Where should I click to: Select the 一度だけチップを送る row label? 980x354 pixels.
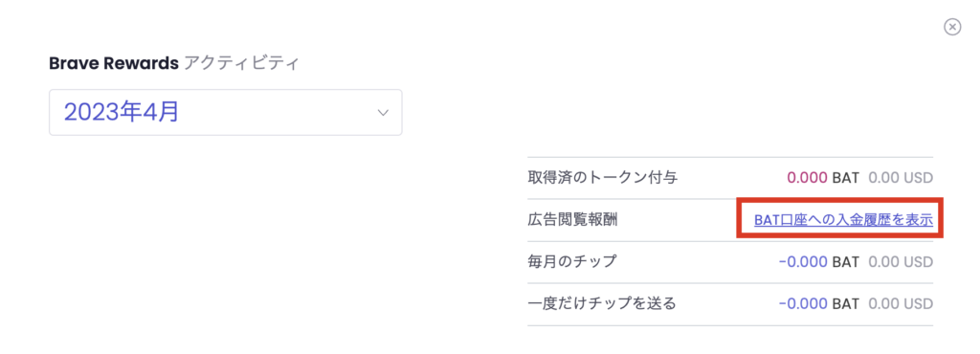pos(602,304)
